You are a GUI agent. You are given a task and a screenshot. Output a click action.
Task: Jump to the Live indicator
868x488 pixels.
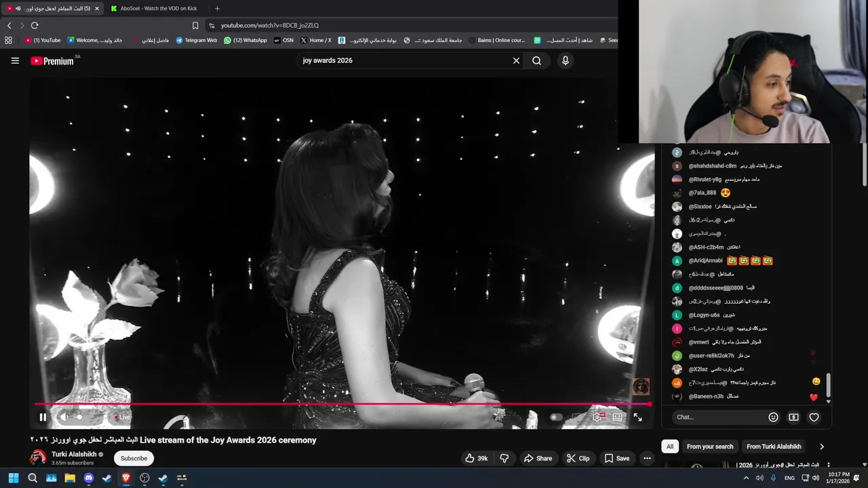click(123, 417)
